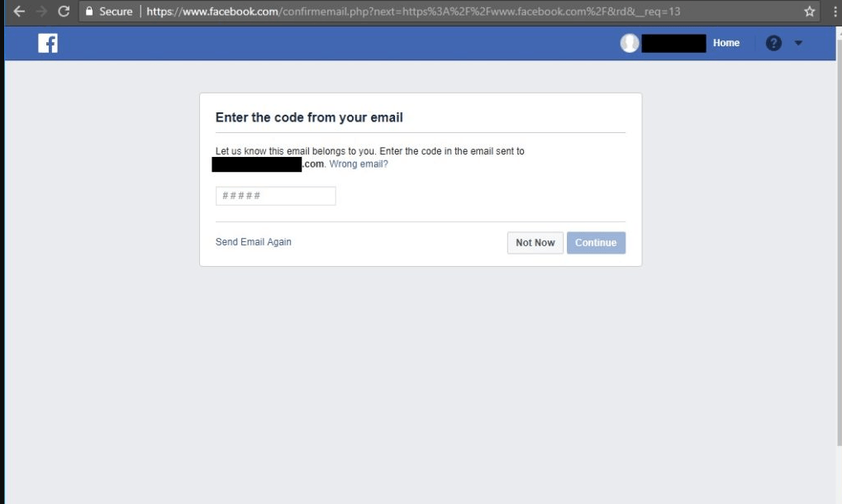842x504 pixels.
Task: Reload the page with refresh icon
Action: (x=64, y=12)
